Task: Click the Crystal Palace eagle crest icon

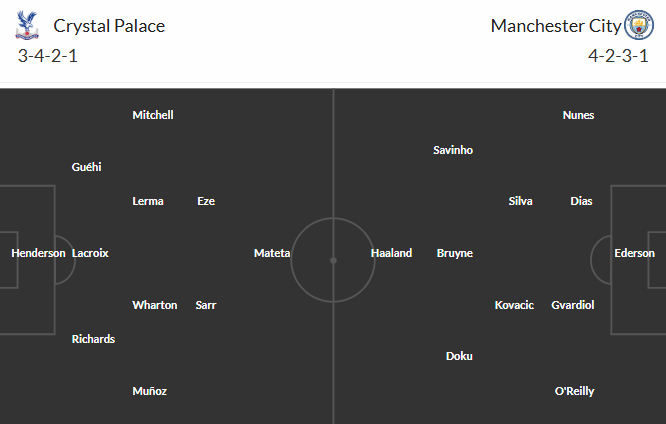Action: coord(27,25)
